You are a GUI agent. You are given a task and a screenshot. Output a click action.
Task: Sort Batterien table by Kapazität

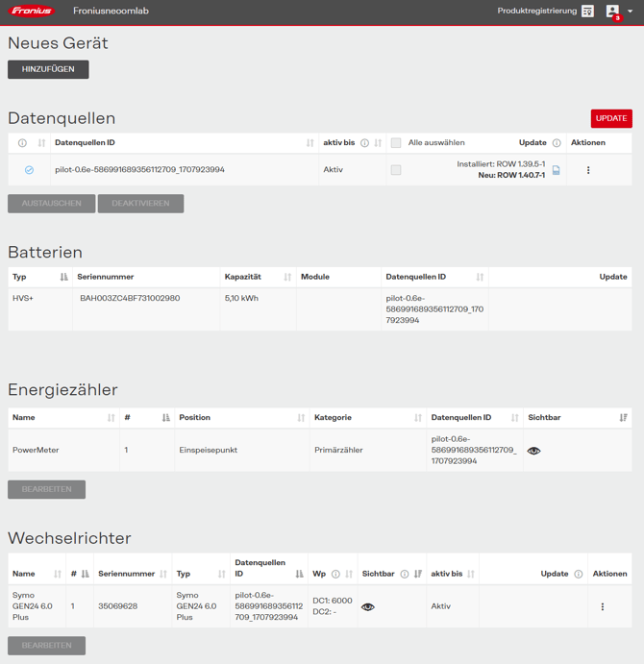(x=287, y=277)
